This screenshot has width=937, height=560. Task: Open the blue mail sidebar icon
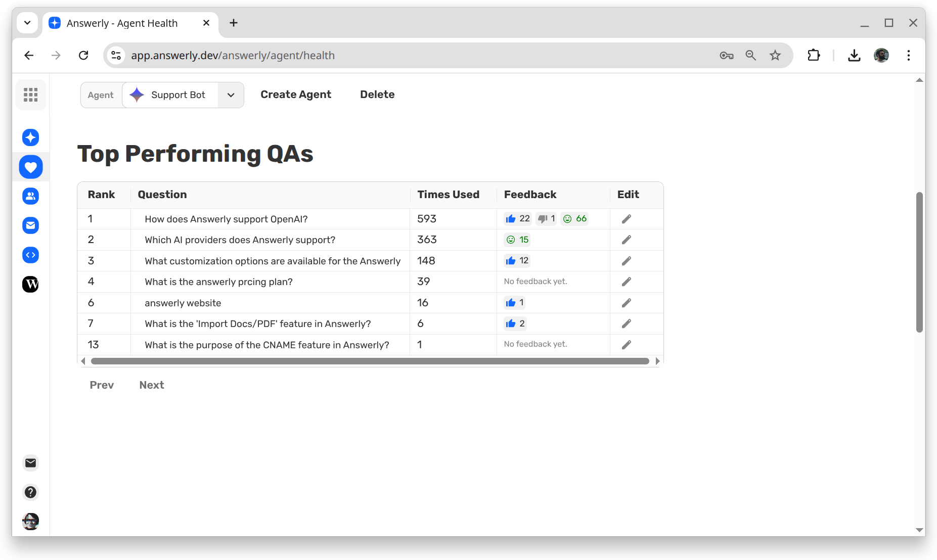tap(30, 225)
